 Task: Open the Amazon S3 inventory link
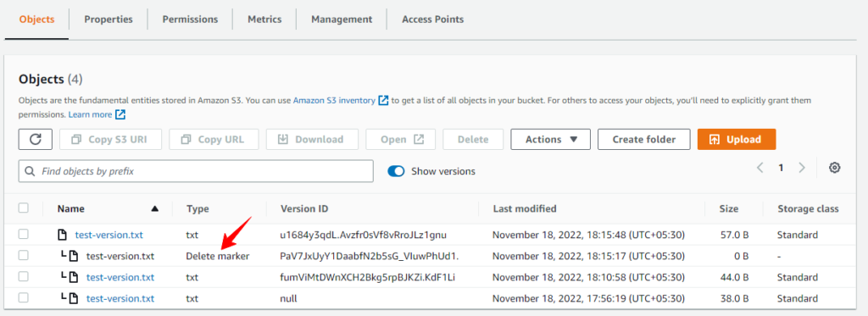tap(334, 101)
